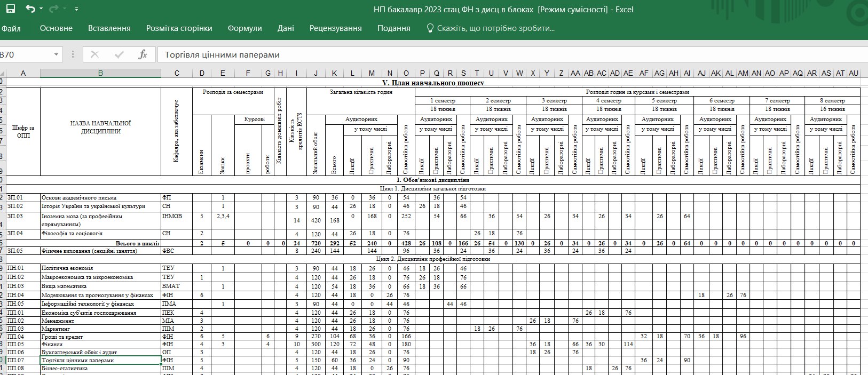
Task: Open the Вставлення ribbon tab
Action: point(109,28)
